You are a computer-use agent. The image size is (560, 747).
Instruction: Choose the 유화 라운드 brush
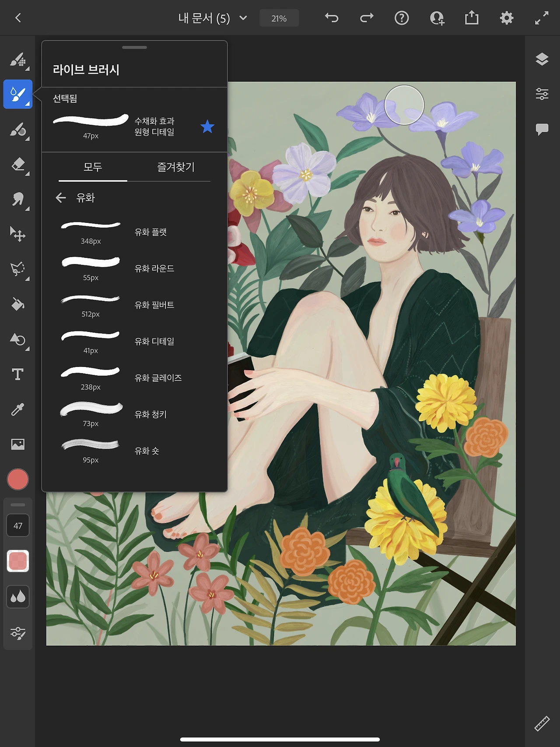tap(134, 268)
